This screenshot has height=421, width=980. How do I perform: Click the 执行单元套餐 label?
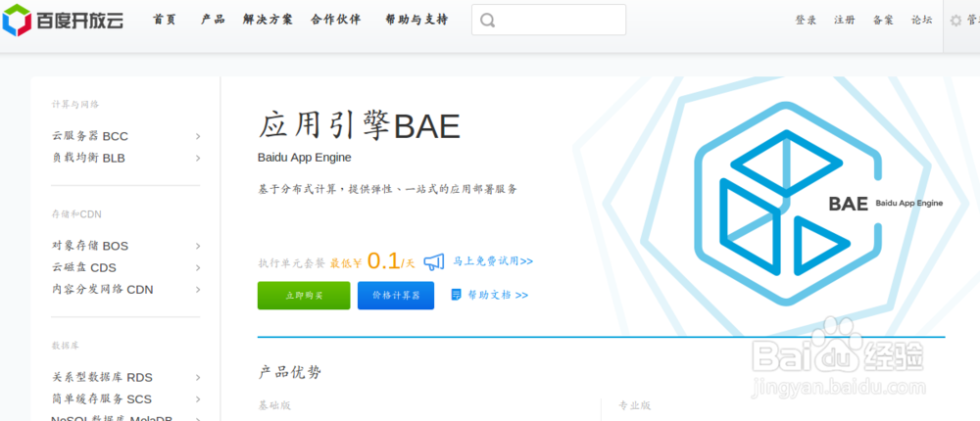point(292,263)
